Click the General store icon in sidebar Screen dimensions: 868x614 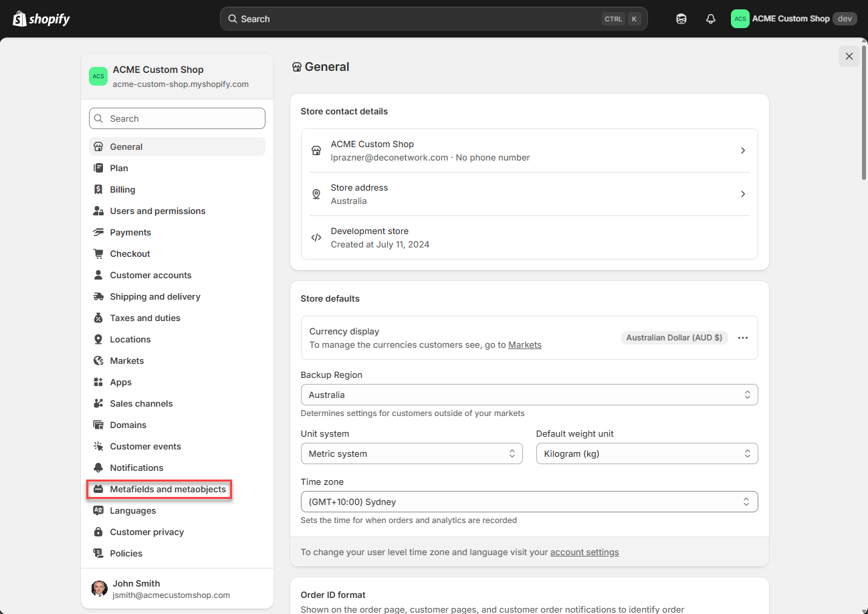tap(98, 146)
